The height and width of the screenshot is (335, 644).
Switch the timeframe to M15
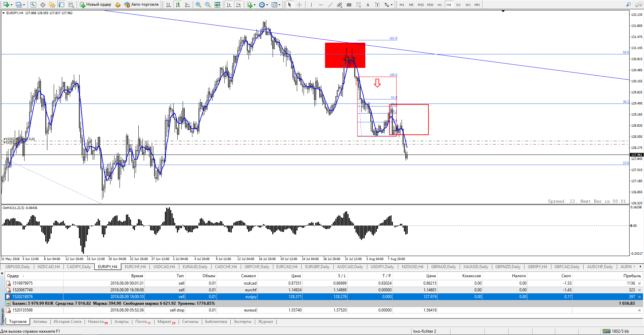[421, 5]
